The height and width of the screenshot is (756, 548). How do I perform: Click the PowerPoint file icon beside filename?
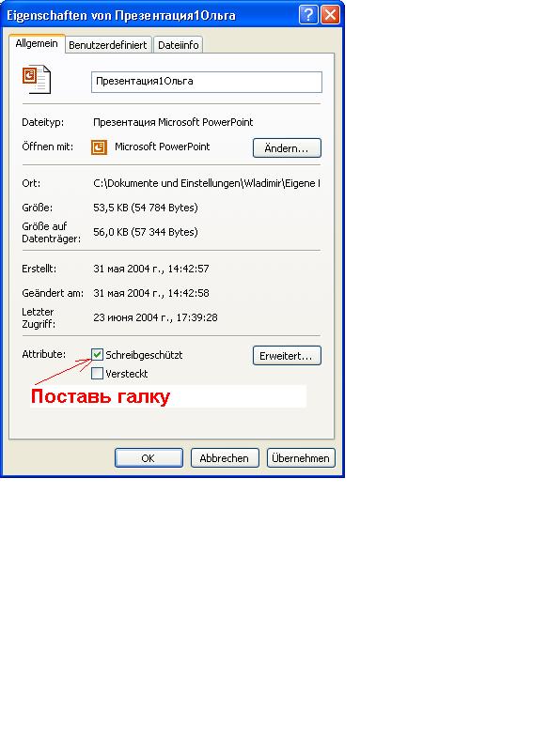click(36, 80)
